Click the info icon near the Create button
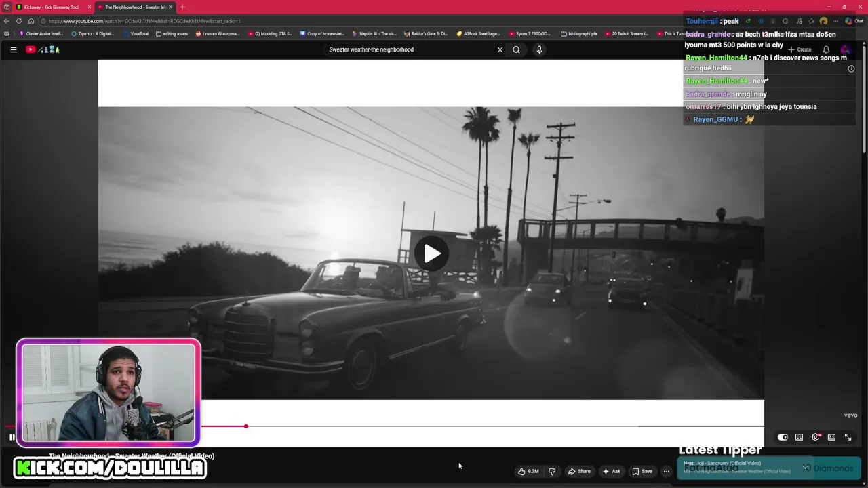Viewport: 868px width, 488px height. (x=851, y=68)
